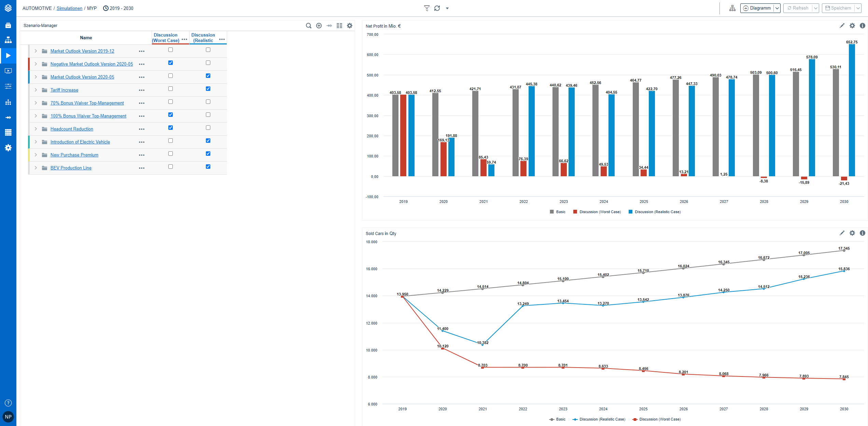Open the Szenario-Manager search magnifier
The height and width of the screenshot is (426, 868).
click(308, 26)
